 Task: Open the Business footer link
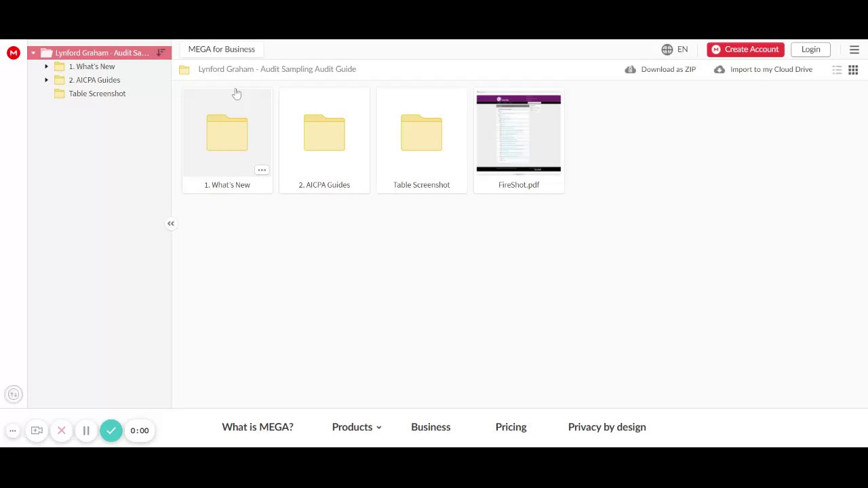coord(431,427)
